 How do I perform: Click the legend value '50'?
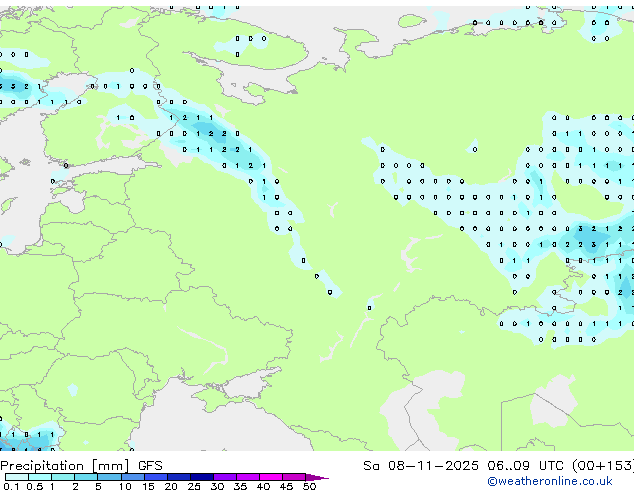click(x=309, y=486)
